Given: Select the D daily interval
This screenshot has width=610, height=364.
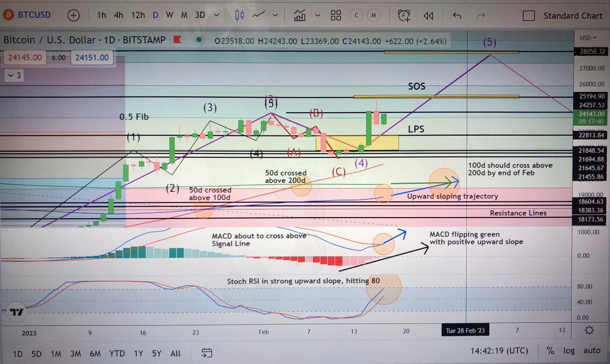Looking at the screenshot, I should [155, 15].
